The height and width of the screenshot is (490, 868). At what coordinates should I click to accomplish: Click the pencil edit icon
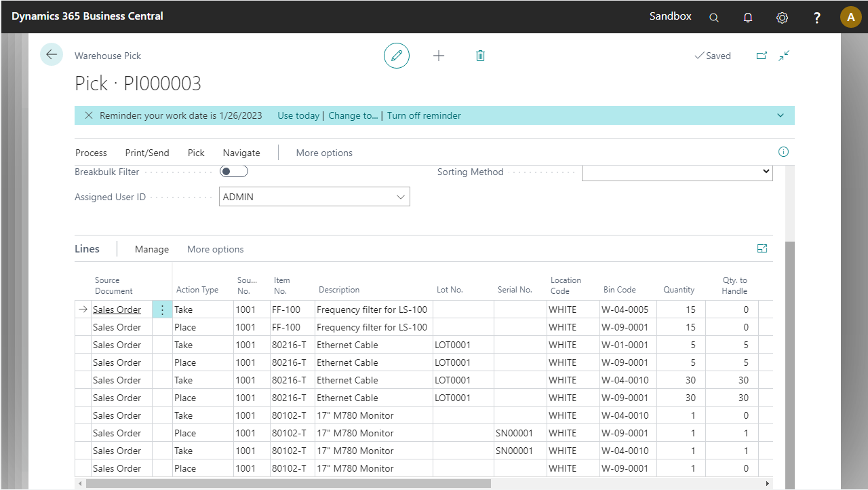(x=397, y=56)
